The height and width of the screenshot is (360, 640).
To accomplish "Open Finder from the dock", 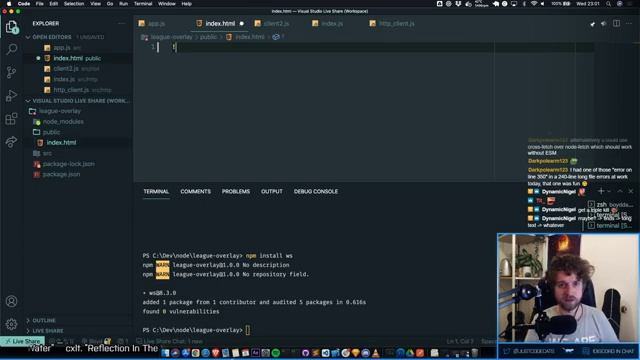I will tap(165, 353).
